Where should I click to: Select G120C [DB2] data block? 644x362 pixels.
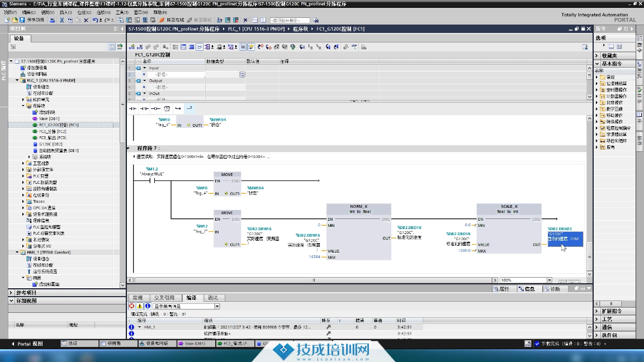(50, 144)
